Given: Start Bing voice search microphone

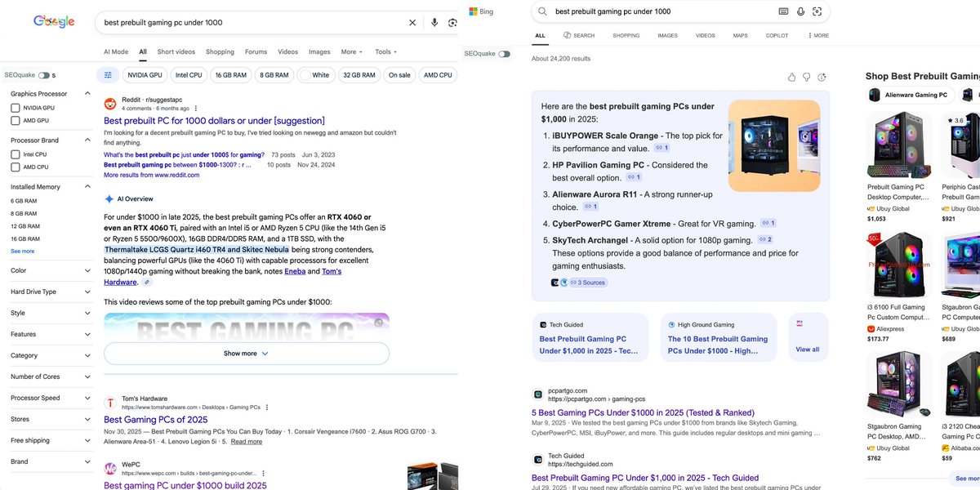Looking at the screenshot, I should click(800, 11).
